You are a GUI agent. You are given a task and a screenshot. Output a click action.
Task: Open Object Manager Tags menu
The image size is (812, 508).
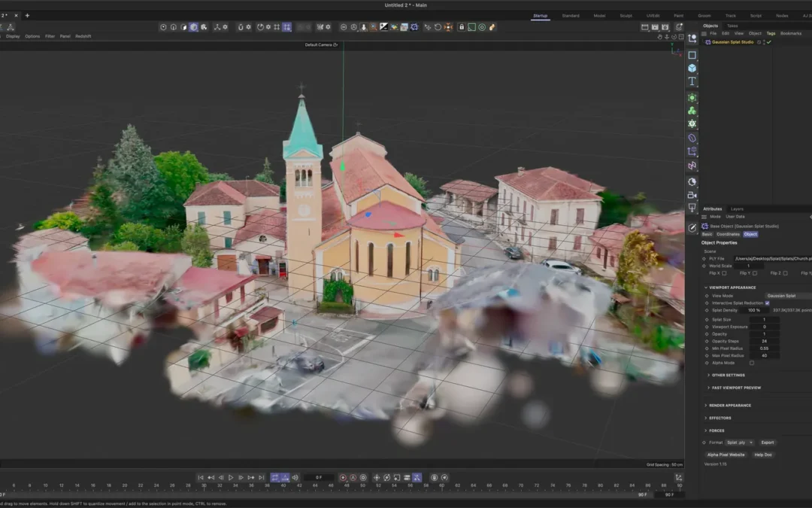tap(771, 33)
